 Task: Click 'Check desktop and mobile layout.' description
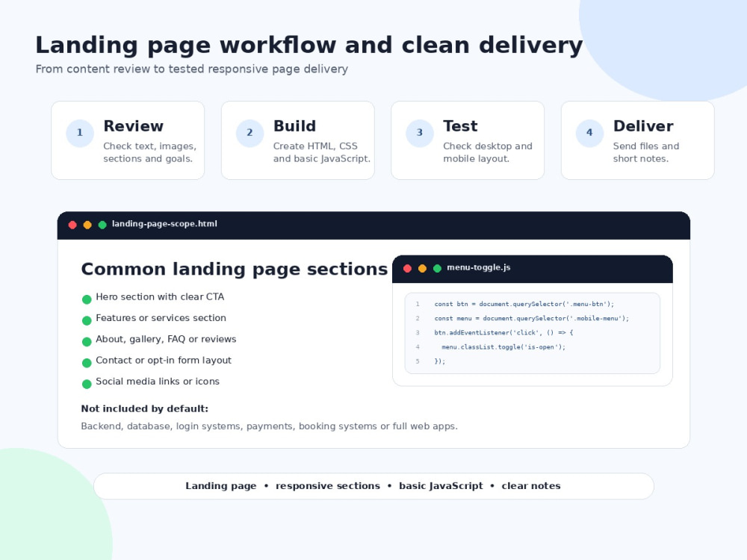pos(487,152)
